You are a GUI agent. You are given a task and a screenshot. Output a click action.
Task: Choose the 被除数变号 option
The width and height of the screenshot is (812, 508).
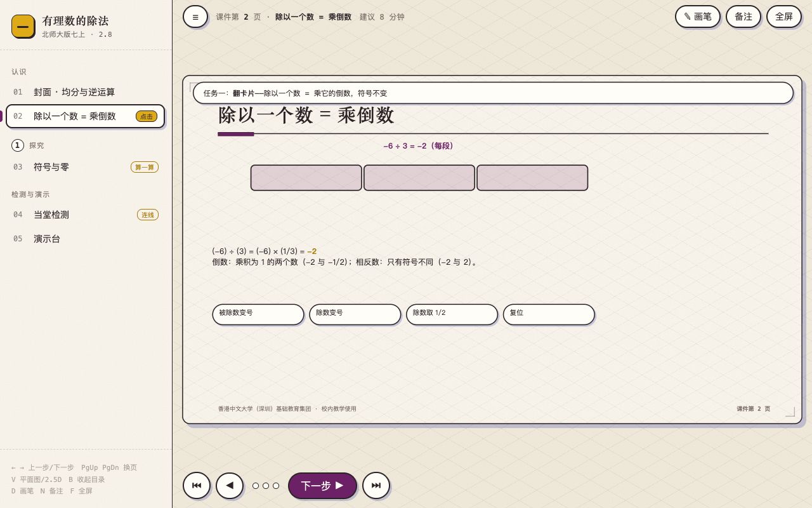(x=258, y=314)
